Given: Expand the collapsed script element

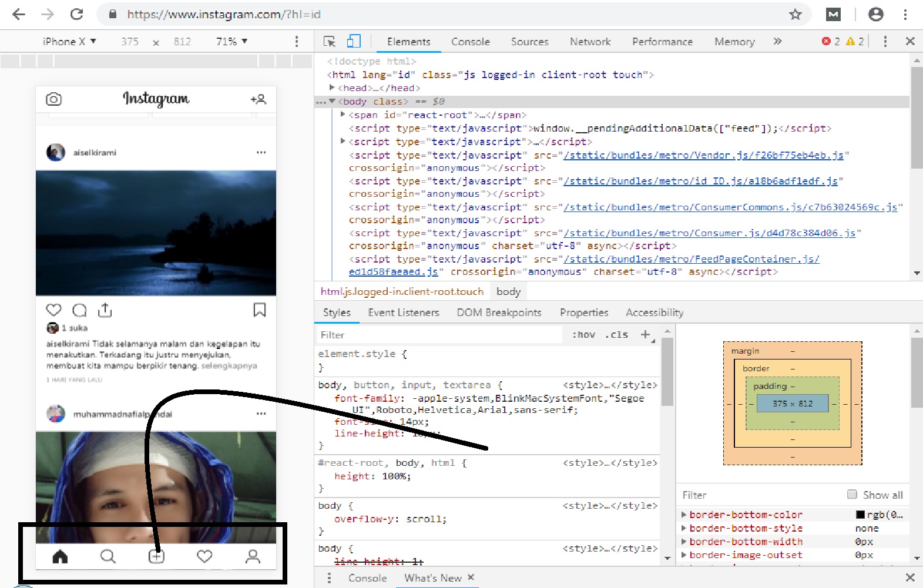Looking at the screenshot, I should 343,141.
